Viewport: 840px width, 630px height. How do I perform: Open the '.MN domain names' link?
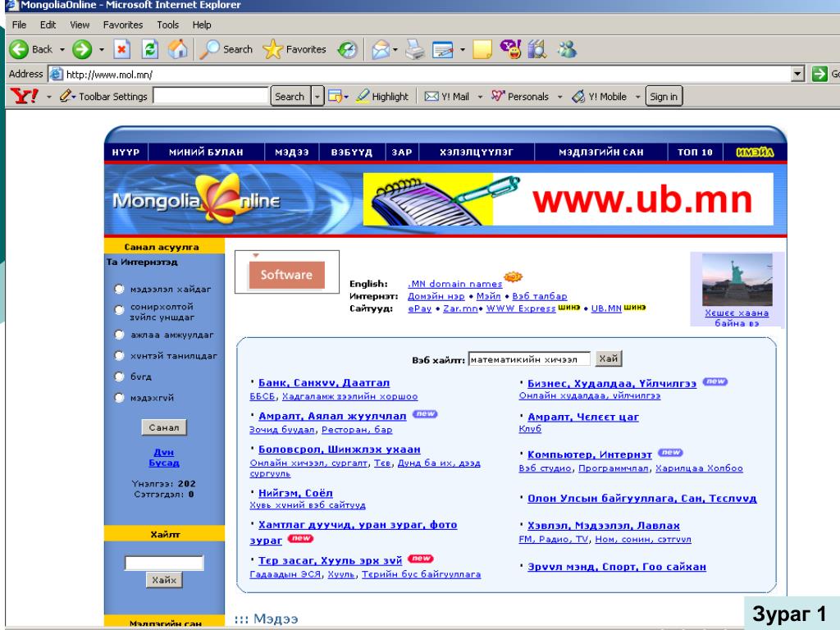pyautogui.click(x=454, y=284)
